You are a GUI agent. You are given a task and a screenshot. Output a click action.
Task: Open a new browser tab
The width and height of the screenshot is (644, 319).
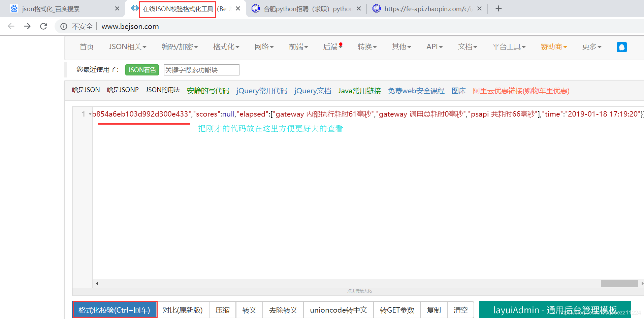click(499, 8)
